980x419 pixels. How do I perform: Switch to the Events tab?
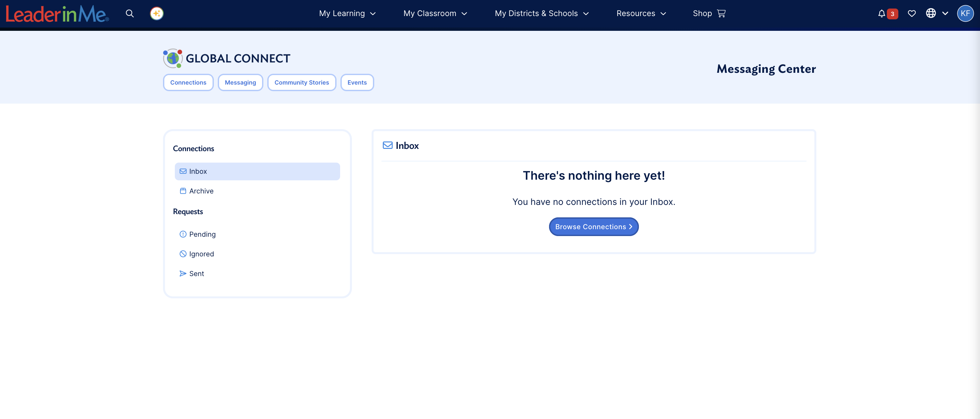(357, 83)
